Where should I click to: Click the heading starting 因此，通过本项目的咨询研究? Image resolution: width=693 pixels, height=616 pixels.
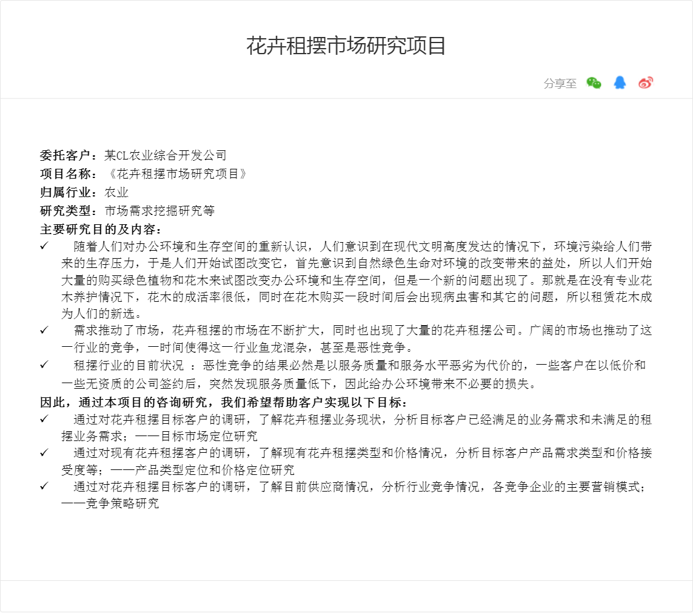point(224,403)
